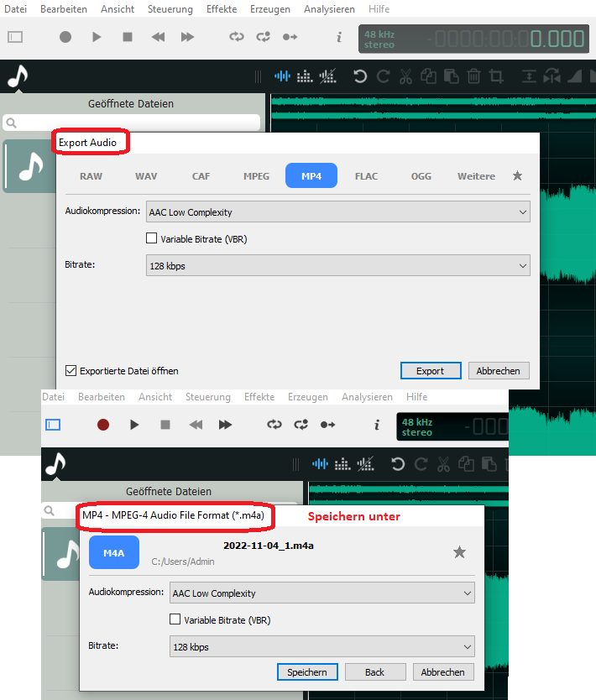Image resolution: width=596 pixels, height=700 pixels.
Task: Toggle the blue sidebar panel icon in the lower toolbar
Action: coord(53,425)
